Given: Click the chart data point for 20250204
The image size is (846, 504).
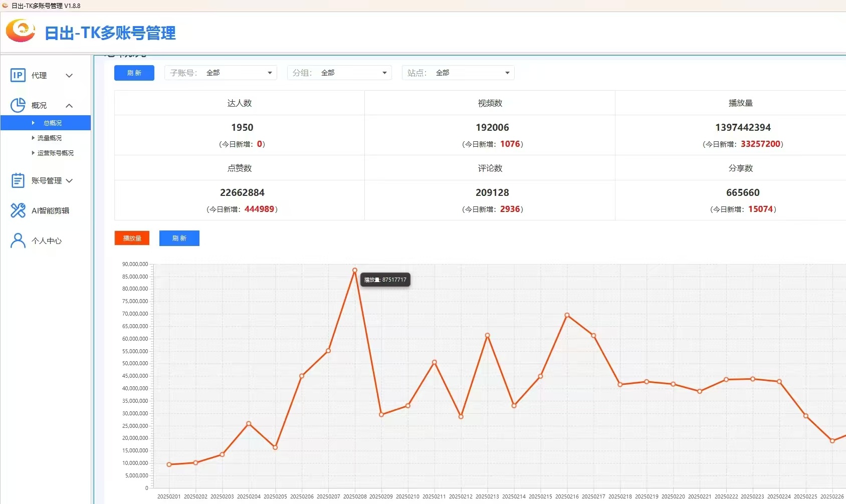Looking at the screenshot, I should coord(249,423).
